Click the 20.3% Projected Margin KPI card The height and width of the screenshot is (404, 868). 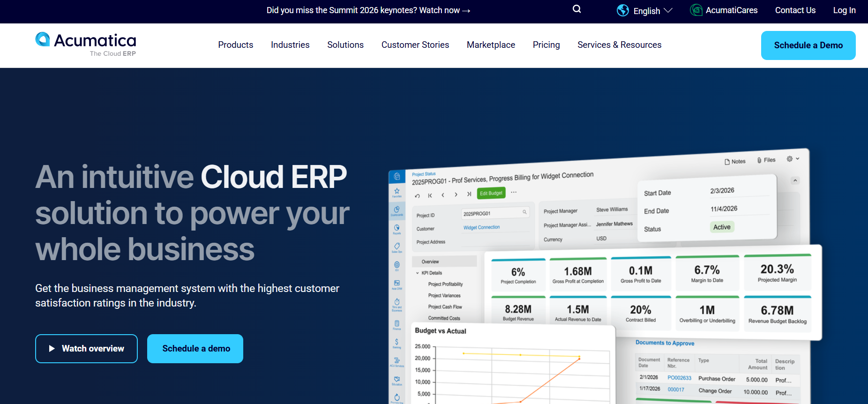point(778,273)
